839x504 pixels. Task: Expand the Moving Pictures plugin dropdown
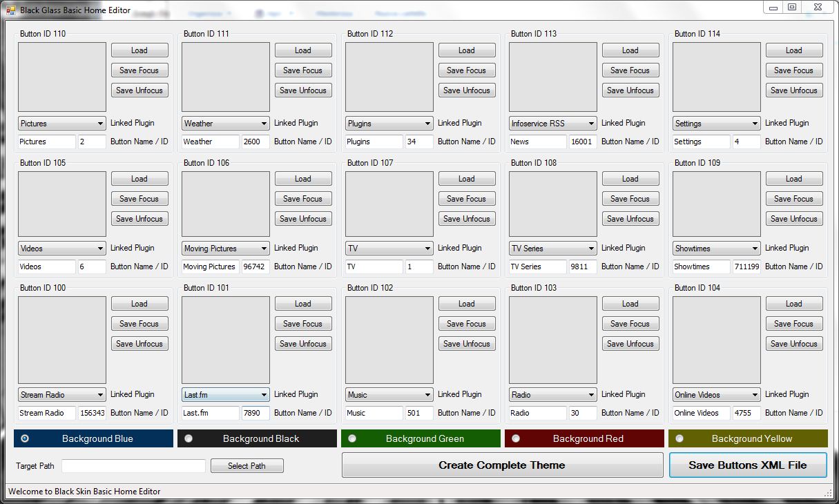(x=225, y=249)
